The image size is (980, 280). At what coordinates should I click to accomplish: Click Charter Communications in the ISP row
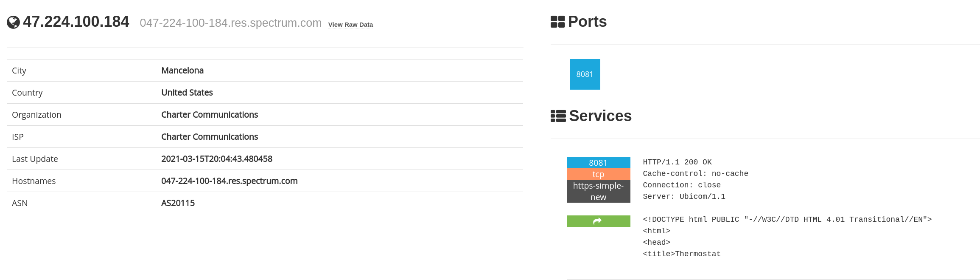point(210,137)
